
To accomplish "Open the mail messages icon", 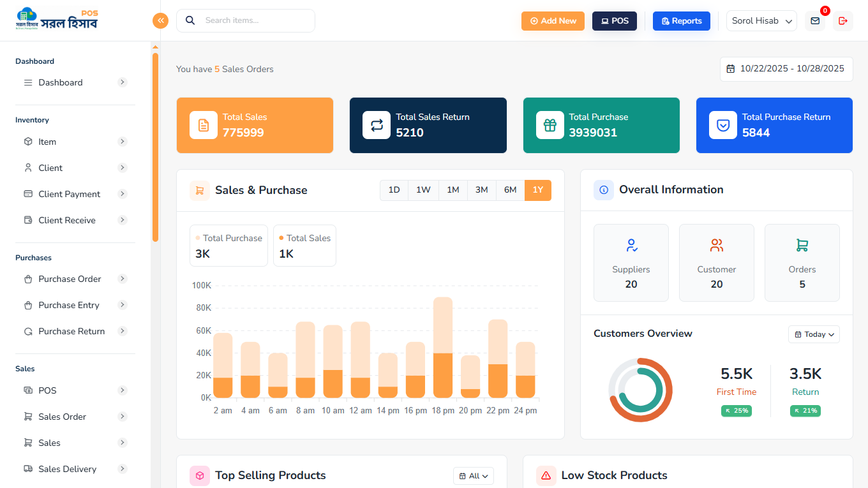I will coord(815,21).
